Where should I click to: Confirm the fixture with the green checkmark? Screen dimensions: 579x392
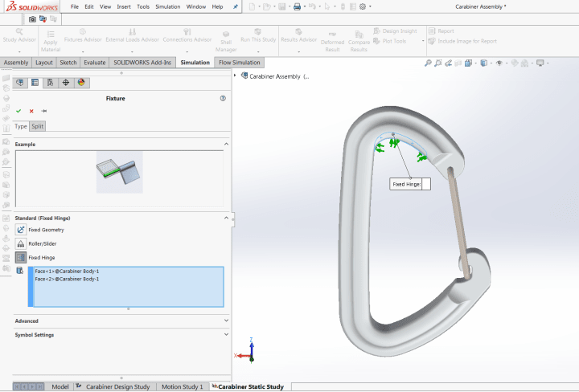18,111
